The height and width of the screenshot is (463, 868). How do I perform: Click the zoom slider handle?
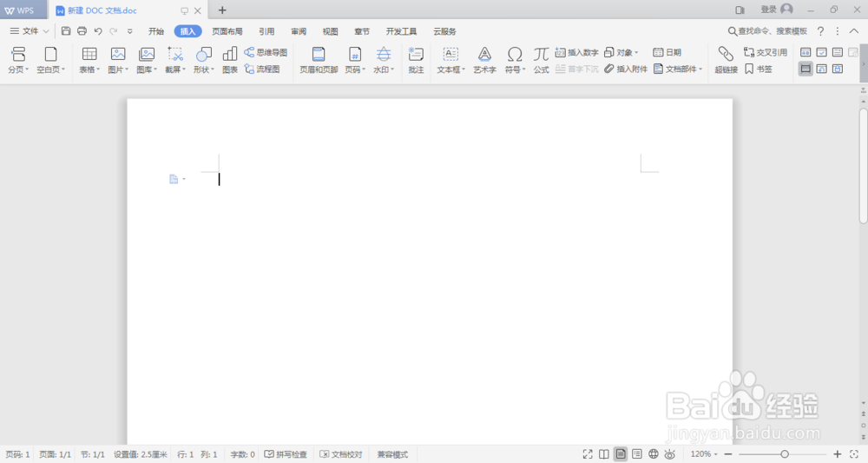(785, 454)
